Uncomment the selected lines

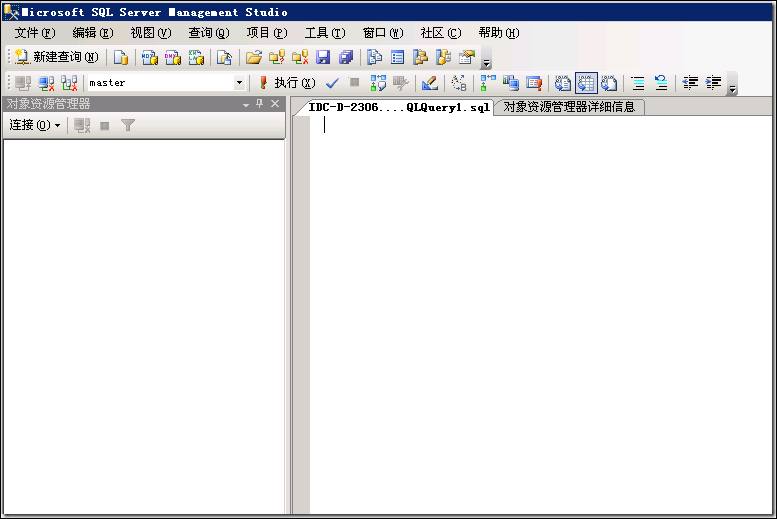pyautogui.click(x=661, y=83)
